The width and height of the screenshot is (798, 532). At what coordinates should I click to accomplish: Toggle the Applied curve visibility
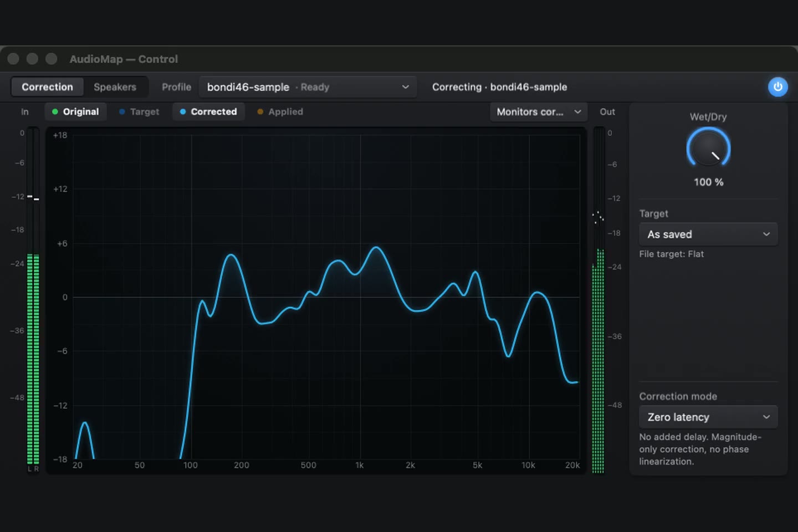tap(280, 112)
